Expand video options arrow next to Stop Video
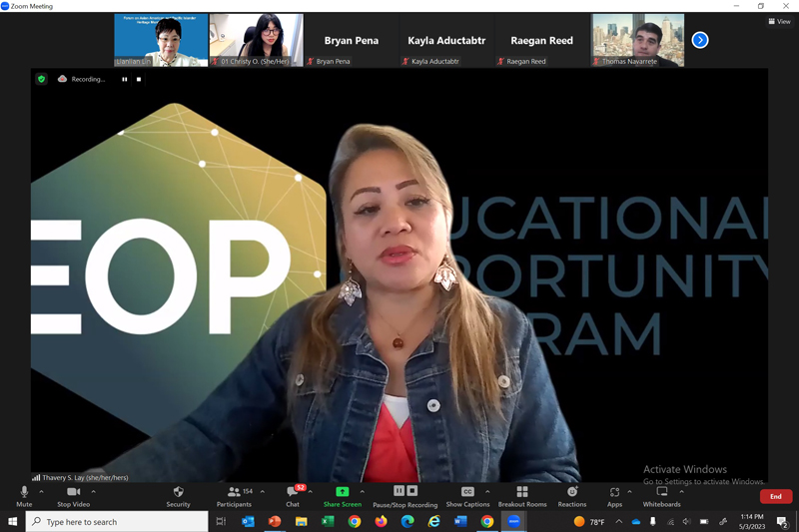The image size is (799, 532). point(93,492)
